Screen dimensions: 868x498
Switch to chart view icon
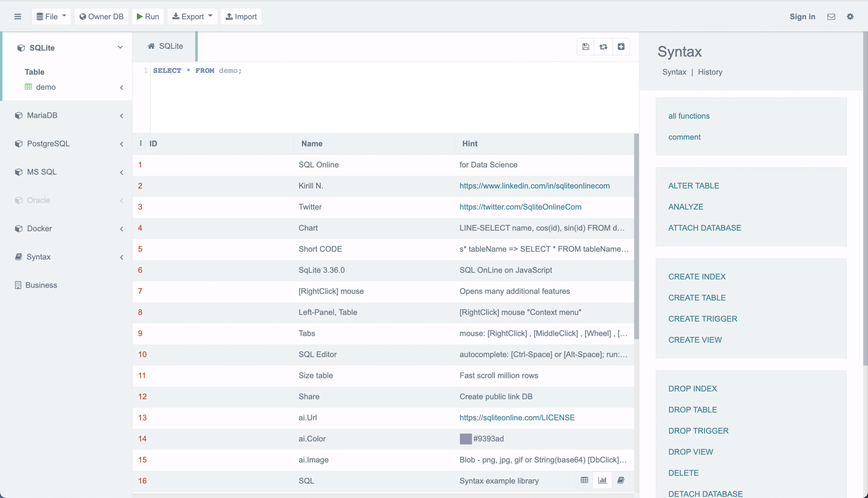pyautogui.click(x=602, y=480)
